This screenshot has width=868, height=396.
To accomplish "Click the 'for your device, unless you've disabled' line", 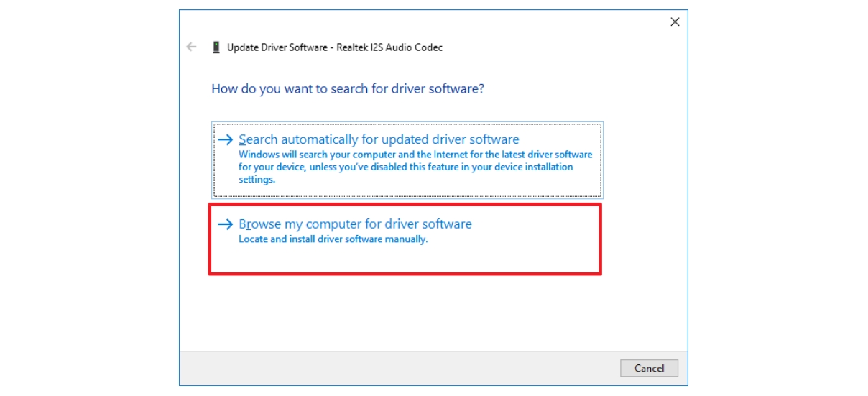I will pos(405,167).
